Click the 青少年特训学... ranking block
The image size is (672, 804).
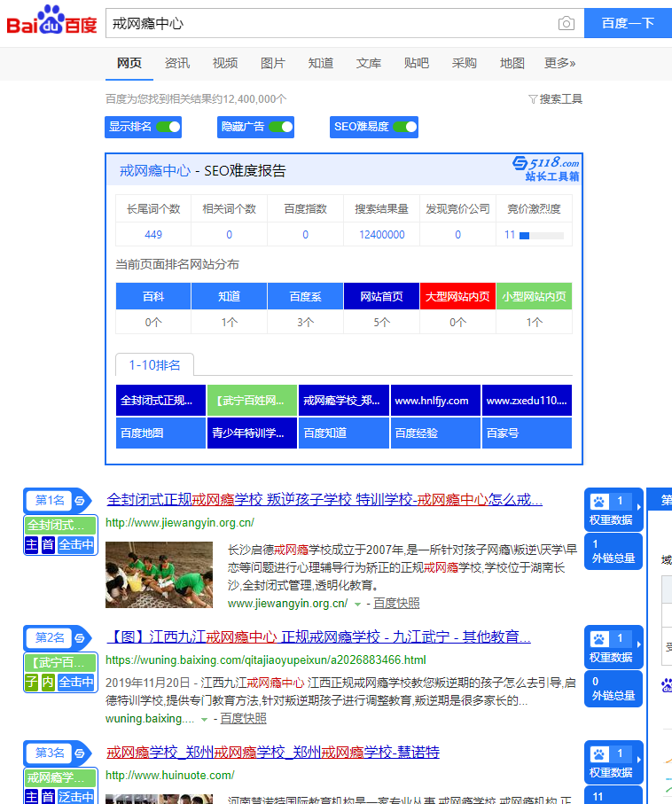pos(252,433)
